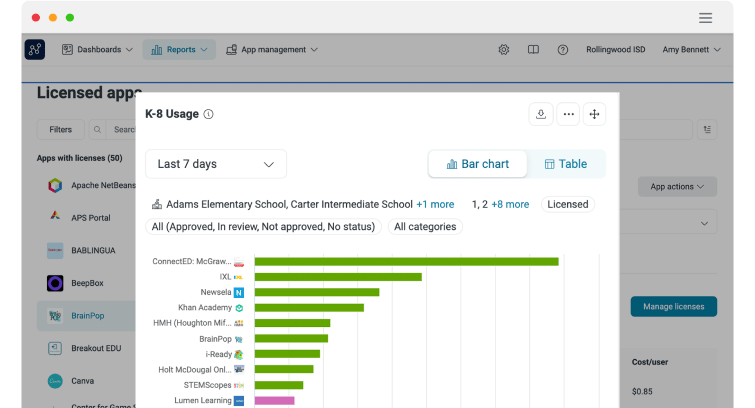
Task: Open the App actions dropdown
Action: (x=677, y=187)
